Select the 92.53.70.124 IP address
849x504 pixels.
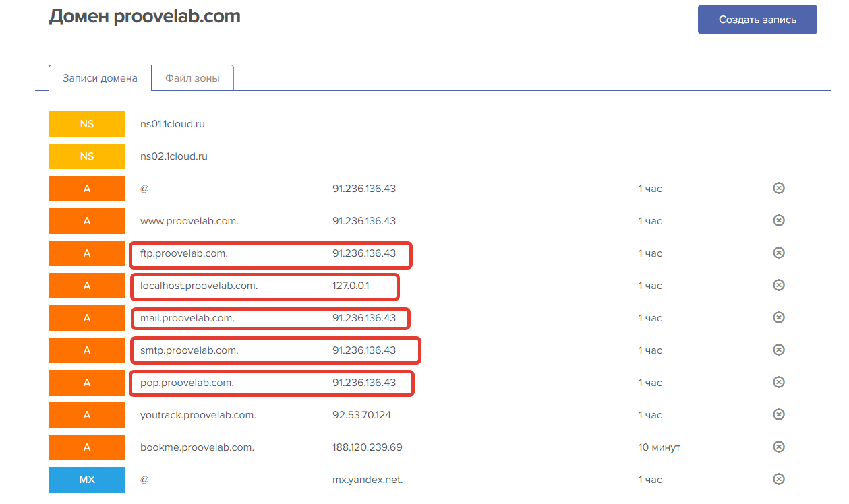coord(361,415)
